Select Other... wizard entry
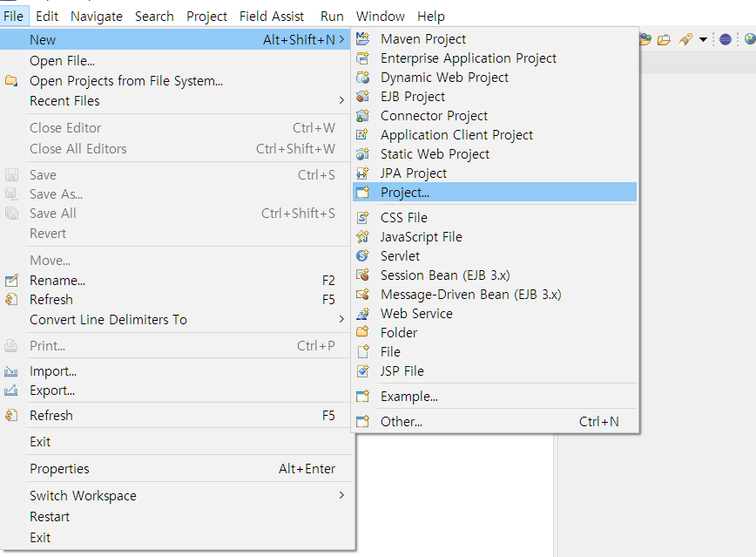The width and height of the screenshot is (756, 557). click(x=495, y=421)
